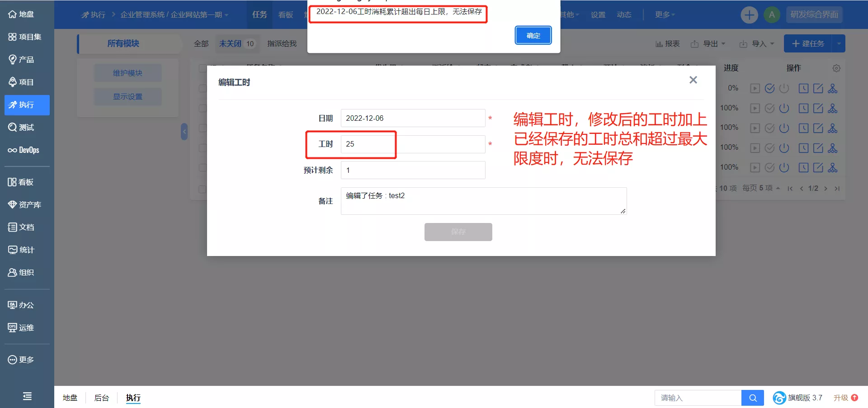Click the edit pencil icon in second row

818,109
